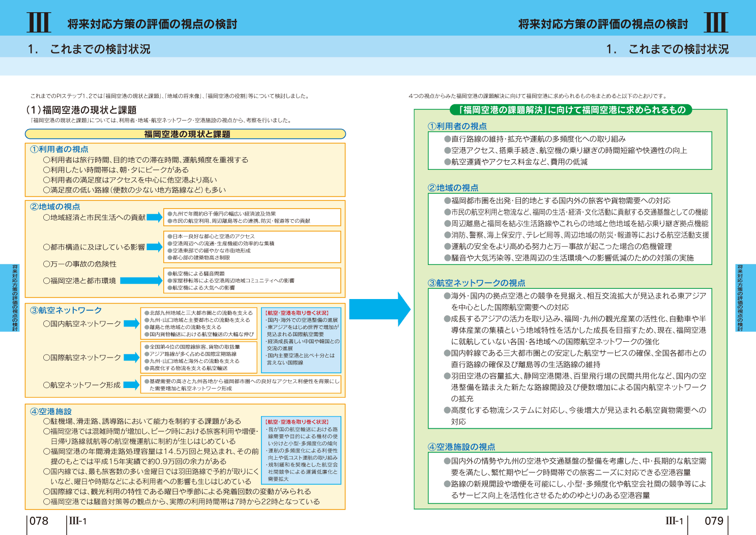The height and width of the screenshot is (535, 756).
Task: Click the bullet starting 羽田空港の容量拡大、静岡空港開港
Action: [575, 387]
